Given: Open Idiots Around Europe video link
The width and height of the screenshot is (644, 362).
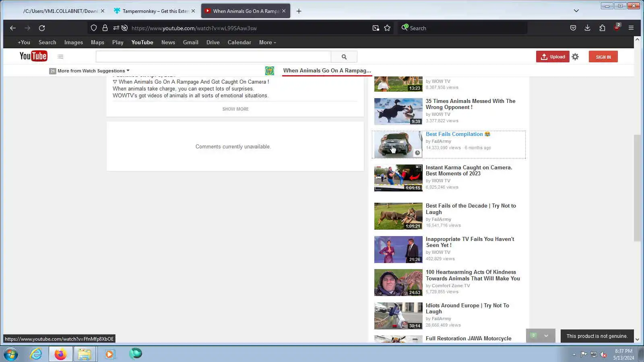Looking at the screenshot, I should [x=467, y=309].
